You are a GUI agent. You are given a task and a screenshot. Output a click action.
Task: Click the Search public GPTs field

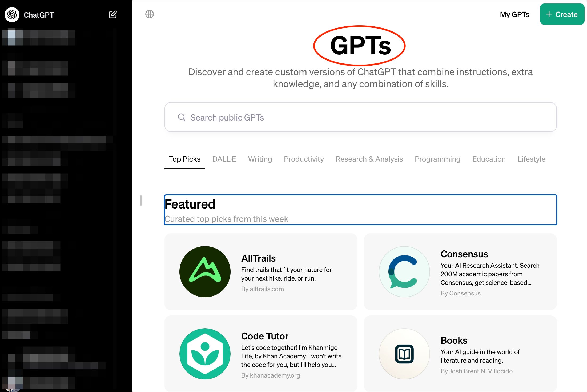tap(360, 117)
